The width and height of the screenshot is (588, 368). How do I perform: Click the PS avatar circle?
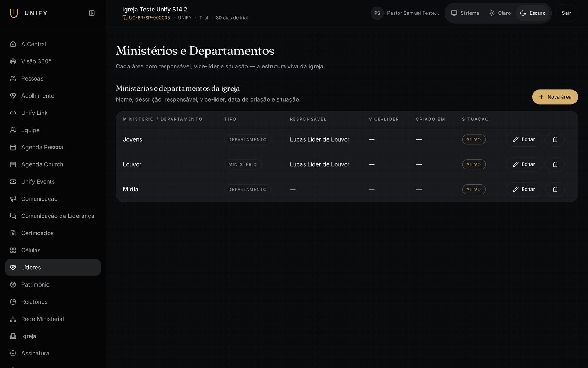coord(377,13)
